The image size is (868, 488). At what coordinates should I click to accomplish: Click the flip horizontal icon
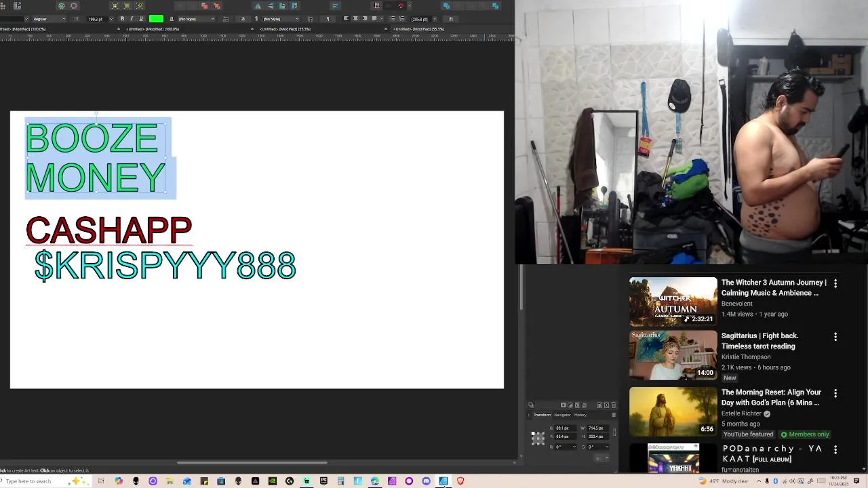[258, 5]
